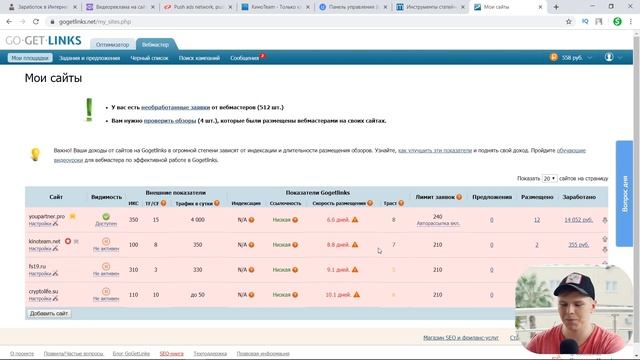Open Мои площадки menu item
The height and width of the screenshot is (360, 640).
(x=30, y=58)
